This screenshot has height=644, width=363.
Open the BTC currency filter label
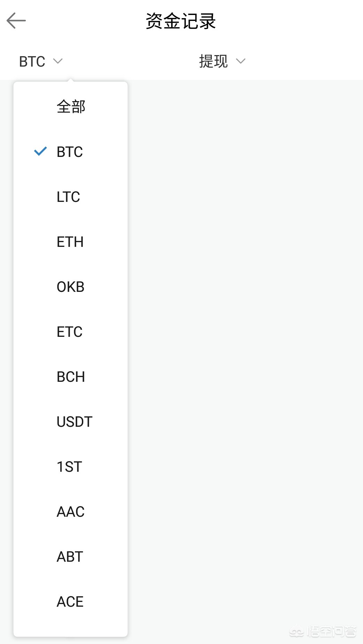click(x=32, y=62)
